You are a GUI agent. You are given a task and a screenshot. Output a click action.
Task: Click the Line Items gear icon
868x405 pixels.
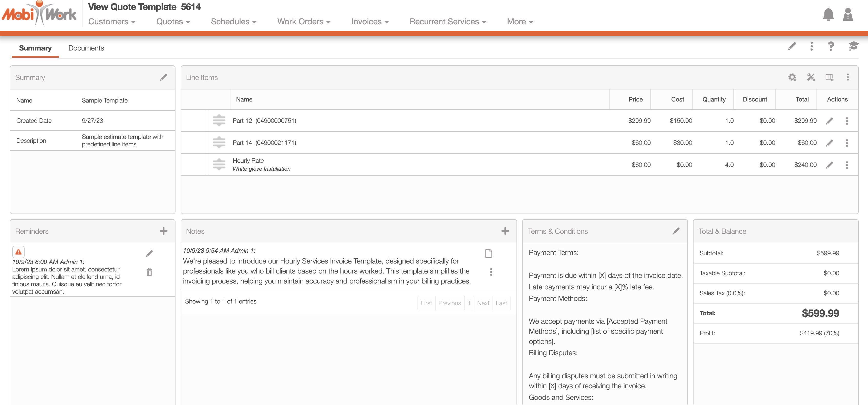point(792,77)
